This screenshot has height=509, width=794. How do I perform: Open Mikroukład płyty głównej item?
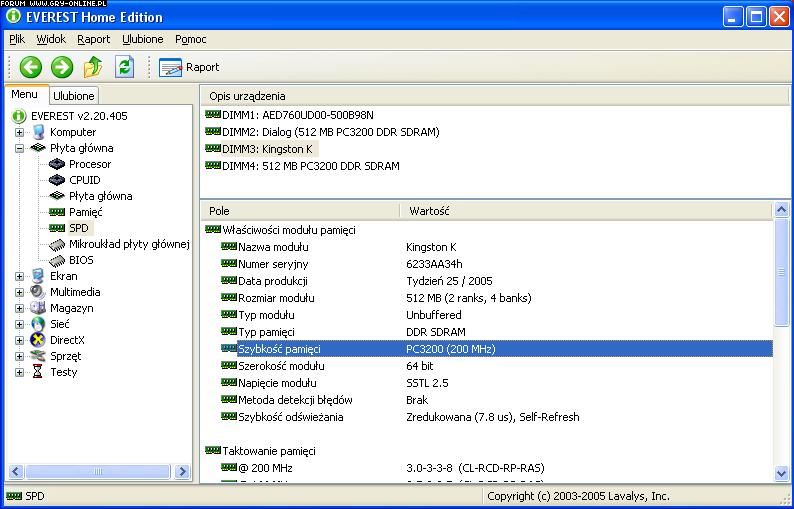pyautogui.click(x=129, y=244)
